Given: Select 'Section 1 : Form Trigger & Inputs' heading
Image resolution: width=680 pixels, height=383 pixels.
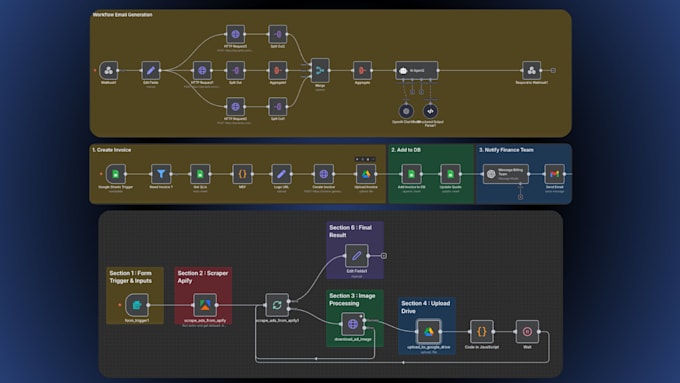Looking at the screenshot, I should coord(131,277).
